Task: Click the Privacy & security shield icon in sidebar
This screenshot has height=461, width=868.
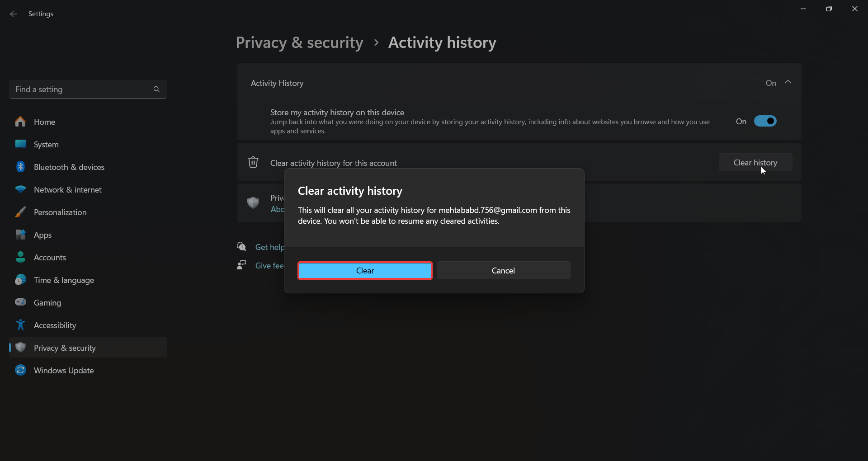Action: (x=20, y=347)
